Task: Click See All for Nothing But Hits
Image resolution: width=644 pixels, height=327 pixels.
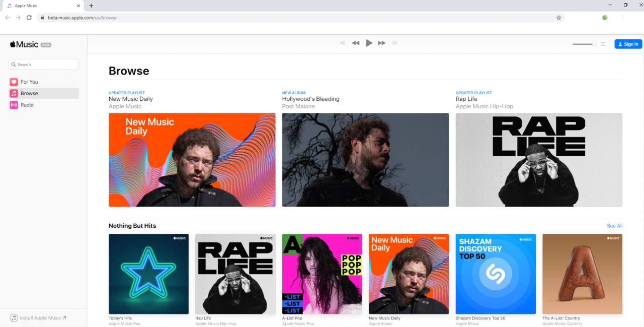Action: pos(614,226)
